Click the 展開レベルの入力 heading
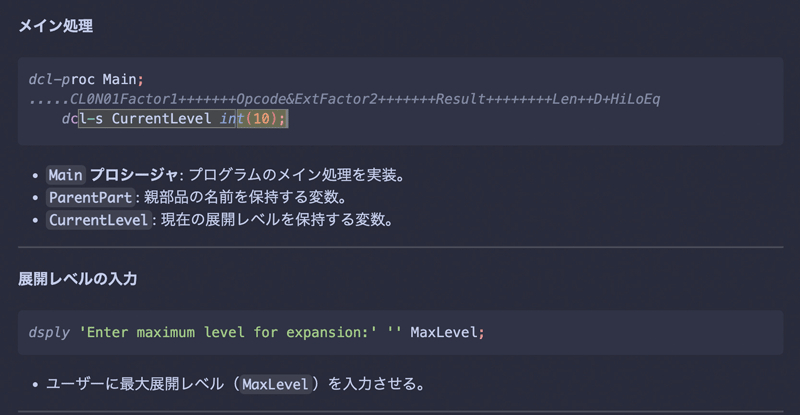The height and width of the screenshot is (415, 800). (x=78, y=279)
